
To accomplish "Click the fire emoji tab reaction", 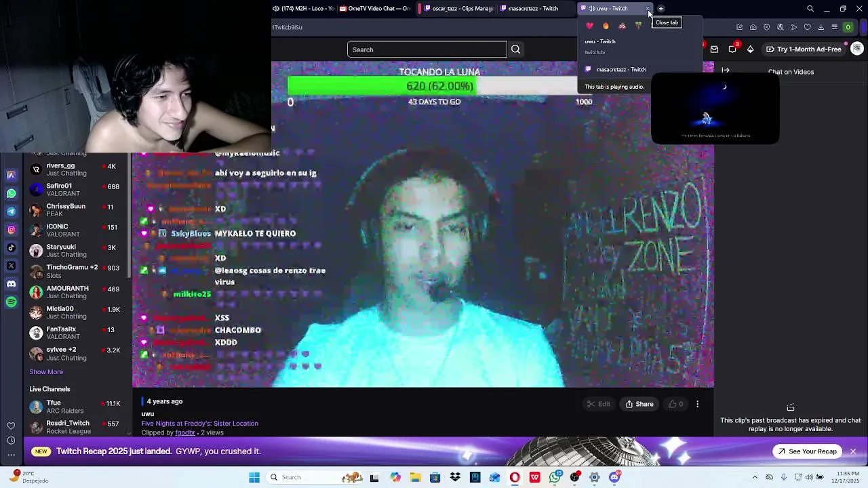I will 606,26.
